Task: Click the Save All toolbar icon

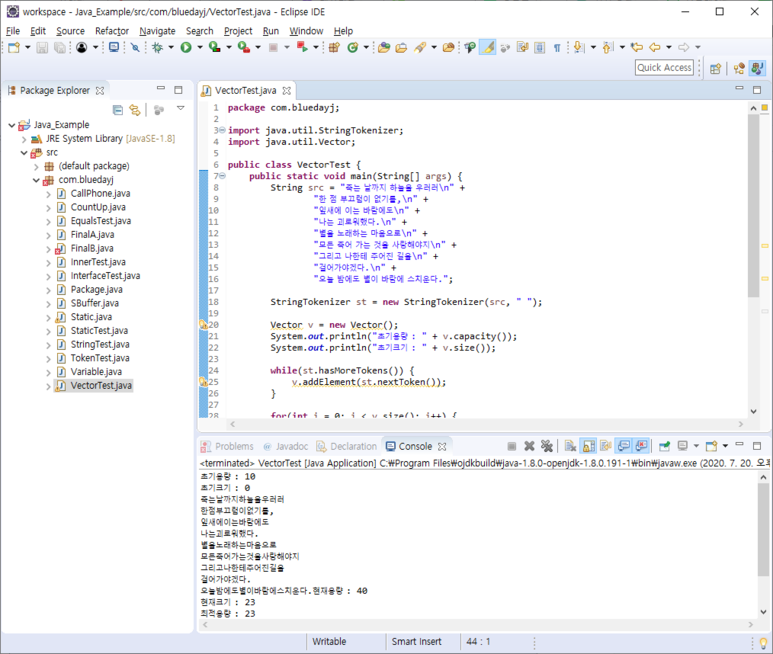Action: coord(60,47)
